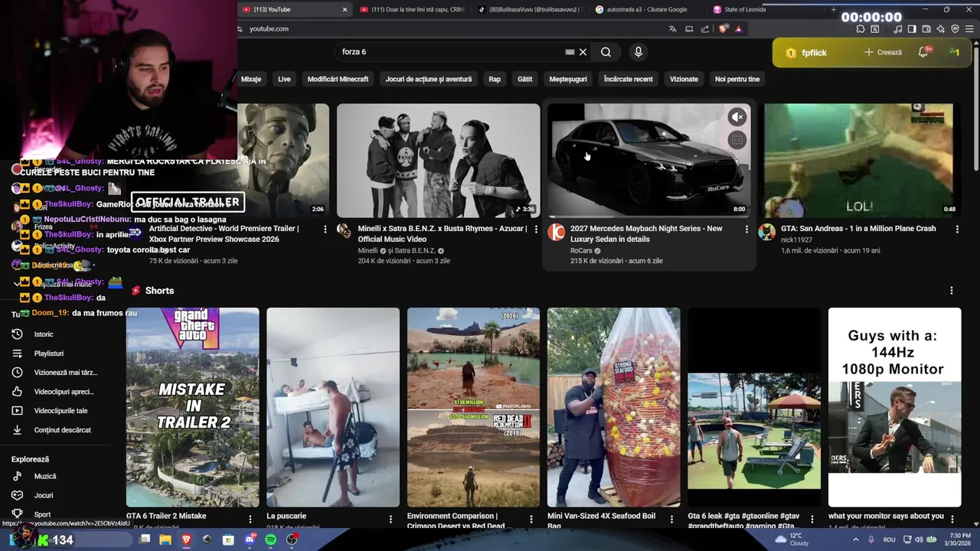980x551 pixels.
Task: Switch to the State of Leonida browser tab
Action: pyautogui.click(x=744, y=9)
